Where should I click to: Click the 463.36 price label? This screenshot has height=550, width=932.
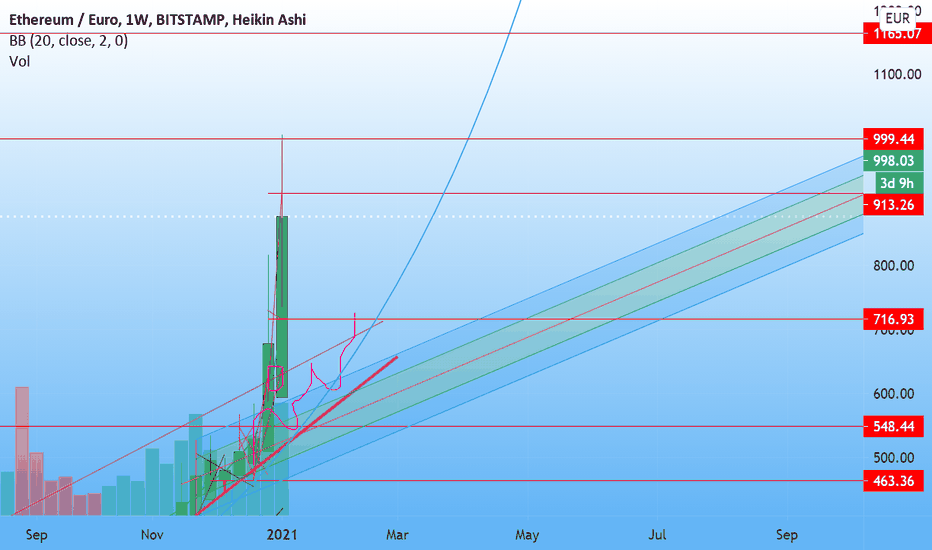893,480
